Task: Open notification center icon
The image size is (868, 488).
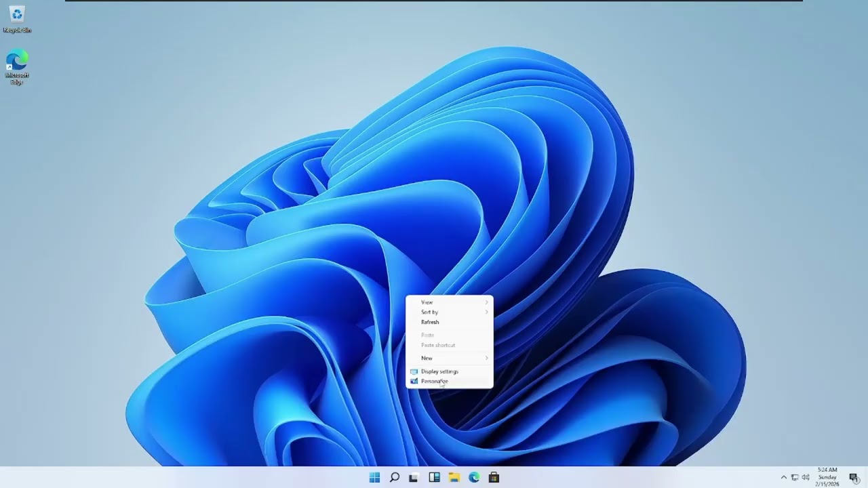Action: (x=854, y=477)
